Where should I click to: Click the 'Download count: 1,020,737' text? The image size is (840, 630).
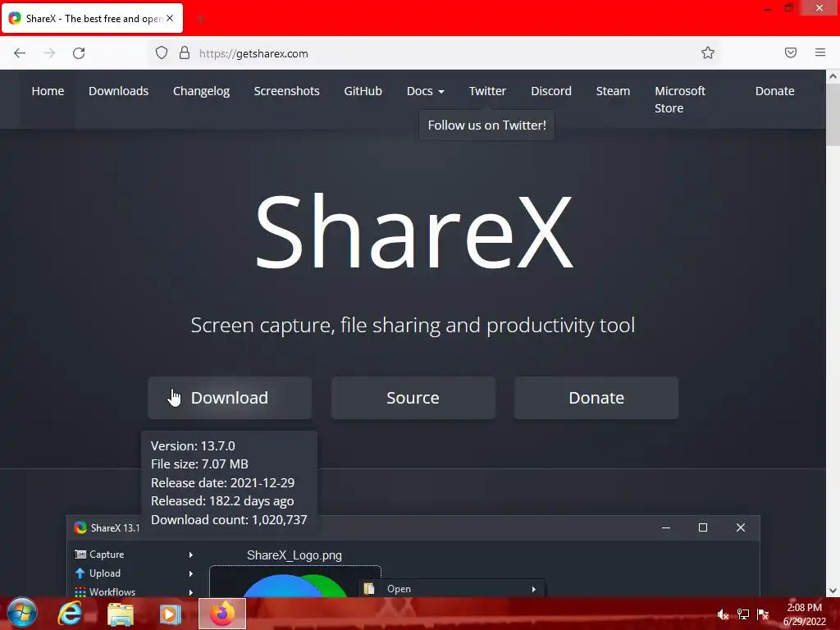[x=229, y=519]
